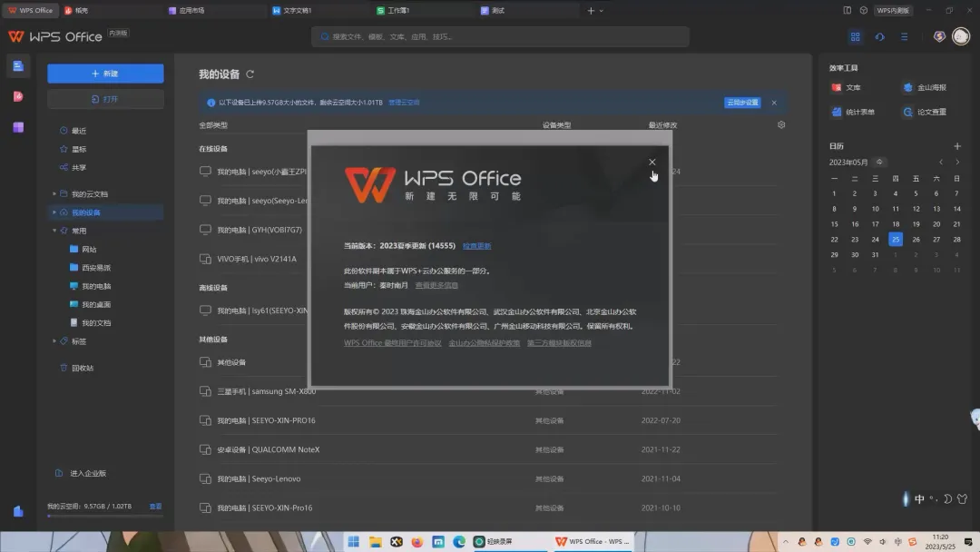Click the search files input field
The height and width of the screenshot is (552, 980).
(500, 37)
